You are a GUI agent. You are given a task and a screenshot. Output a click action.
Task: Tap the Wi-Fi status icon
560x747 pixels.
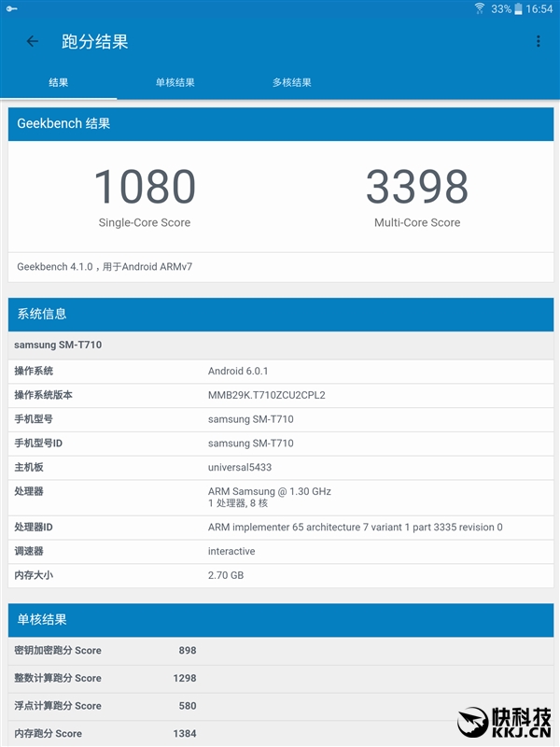(480, 8)
